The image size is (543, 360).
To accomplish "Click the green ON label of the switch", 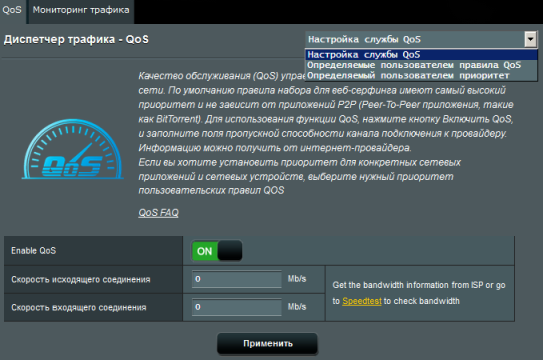I will pyautogui.click(x=204, y=251).
